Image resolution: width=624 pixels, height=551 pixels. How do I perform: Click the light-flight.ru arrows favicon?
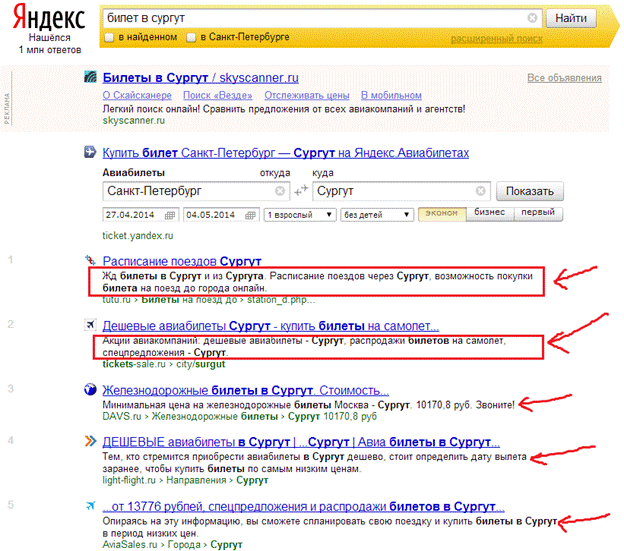(90, 441)
